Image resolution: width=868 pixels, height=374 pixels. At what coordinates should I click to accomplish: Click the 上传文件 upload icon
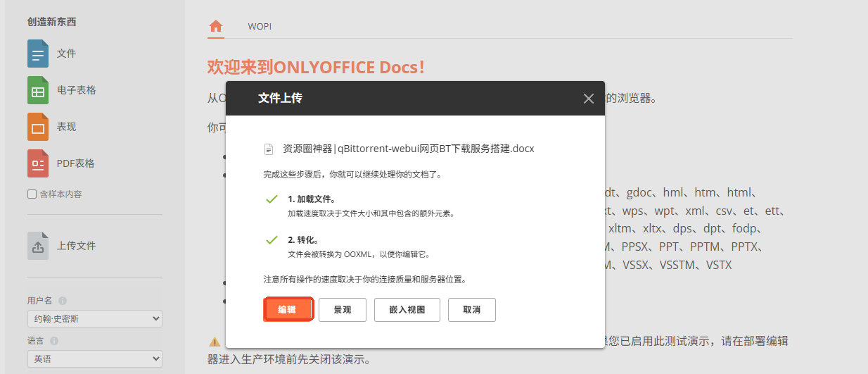click(38, 246)
